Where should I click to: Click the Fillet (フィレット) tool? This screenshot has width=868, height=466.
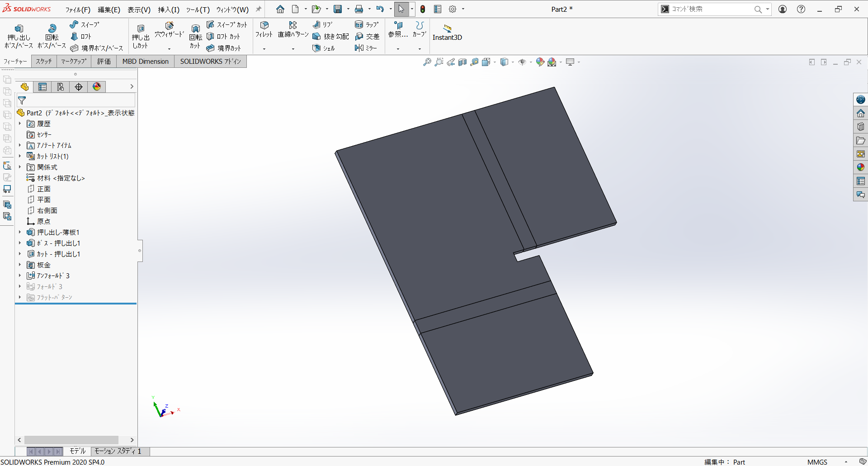click(264, 30)
